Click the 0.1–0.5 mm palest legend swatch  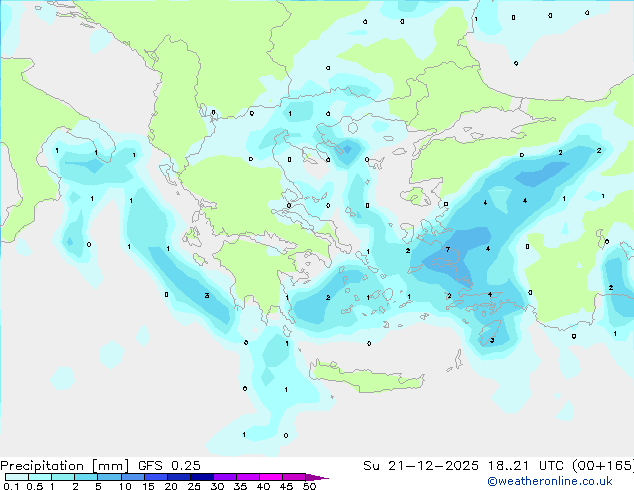[x=17, y=477]
